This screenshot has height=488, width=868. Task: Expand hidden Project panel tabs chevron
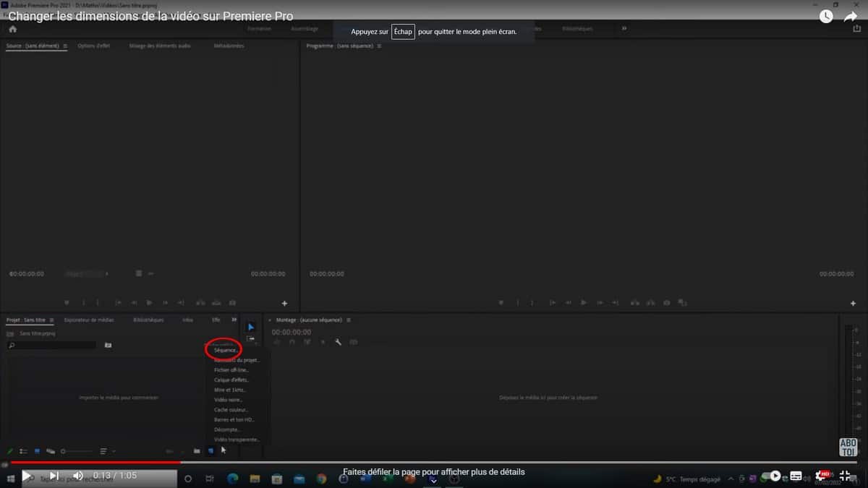pyautogui.click(x=234, y=320)
